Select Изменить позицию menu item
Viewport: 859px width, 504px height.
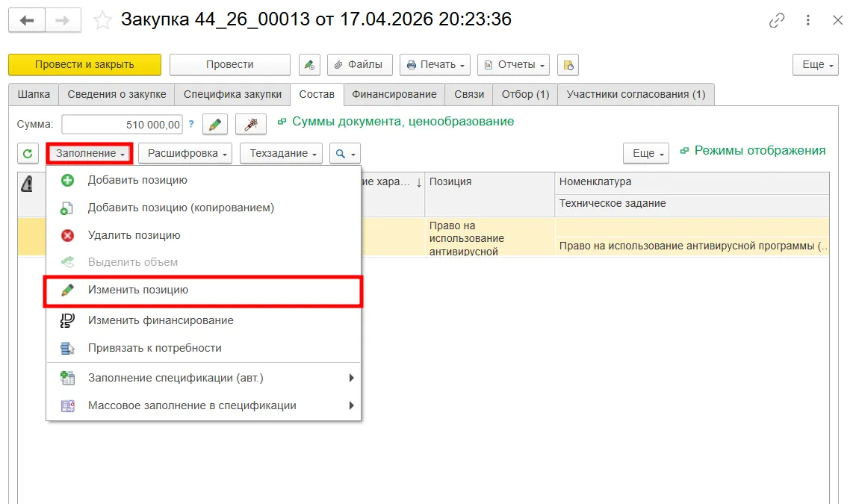tap(202, 290)
